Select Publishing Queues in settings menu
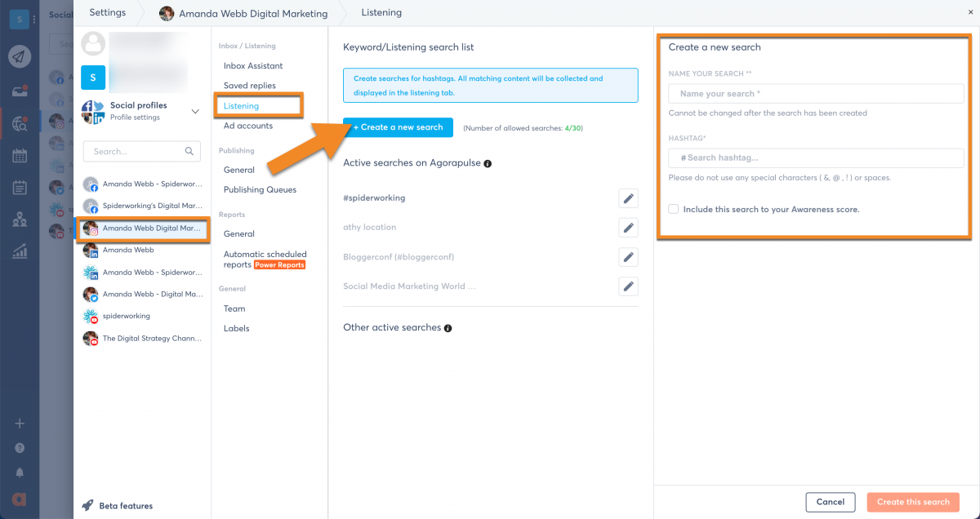The height and width of the screenshot is (519, 980). click(x=260, y=190)
